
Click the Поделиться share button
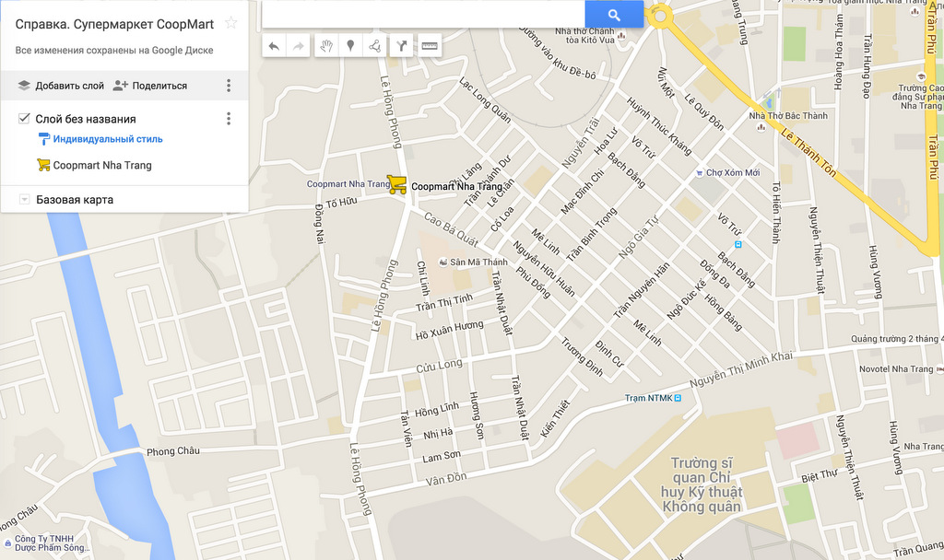[x=150, y=86]
